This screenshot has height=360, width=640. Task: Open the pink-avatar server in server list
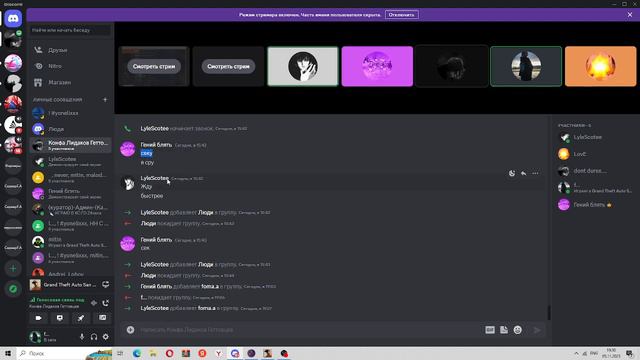point(13,63)
